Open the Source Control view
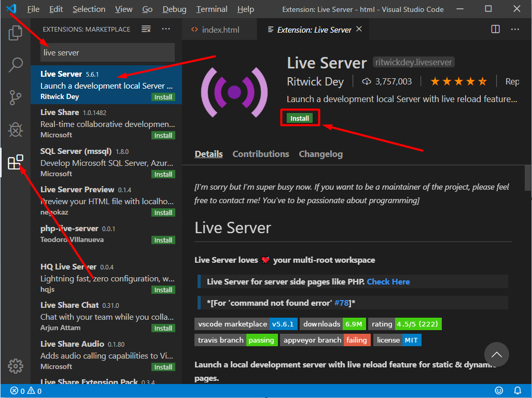The width and height of the screenshot is (532, 398). pos(15,97)
